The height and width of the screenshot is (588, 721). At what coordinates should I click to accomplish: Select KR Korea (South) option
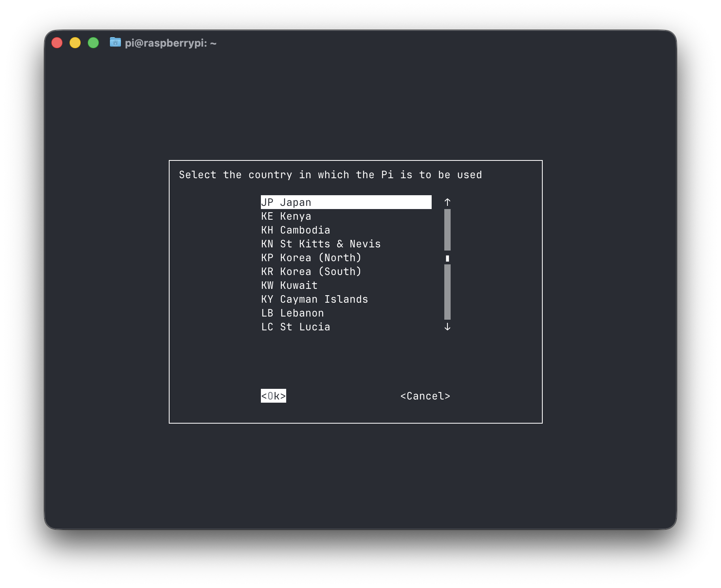click(x=311, y=271)
